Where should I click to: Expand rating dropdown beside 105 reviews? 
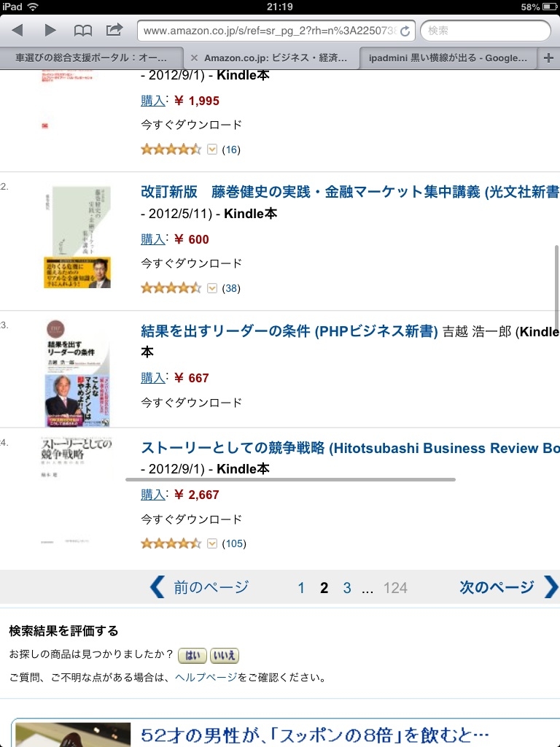(x=212, y=543)
